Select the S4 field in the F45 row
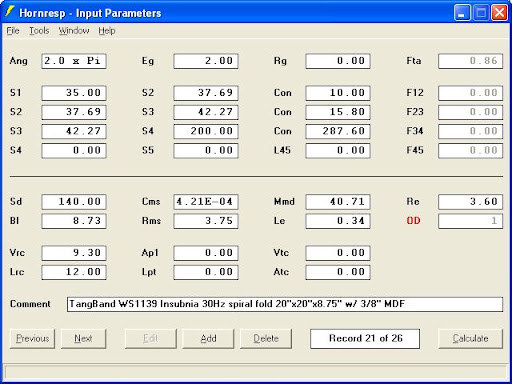Image resolution: width=512 pixels, height=384 pixels. [x=74, y=150]
